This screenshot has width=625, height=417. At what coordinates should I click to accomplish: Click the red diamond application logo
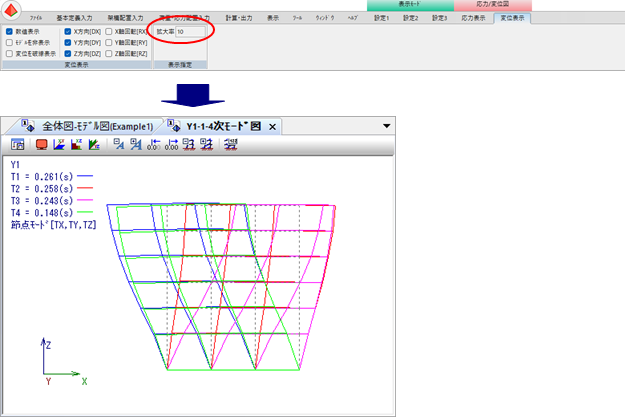point(12,12)
